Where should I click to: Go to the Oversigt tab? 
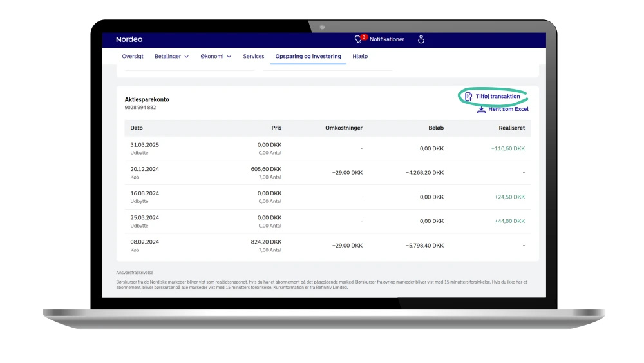pos(133,57)
